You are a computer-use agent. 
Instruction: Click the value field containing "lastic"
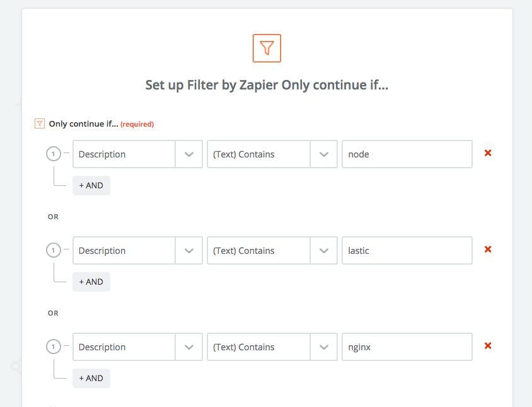[x=407, y=250]
